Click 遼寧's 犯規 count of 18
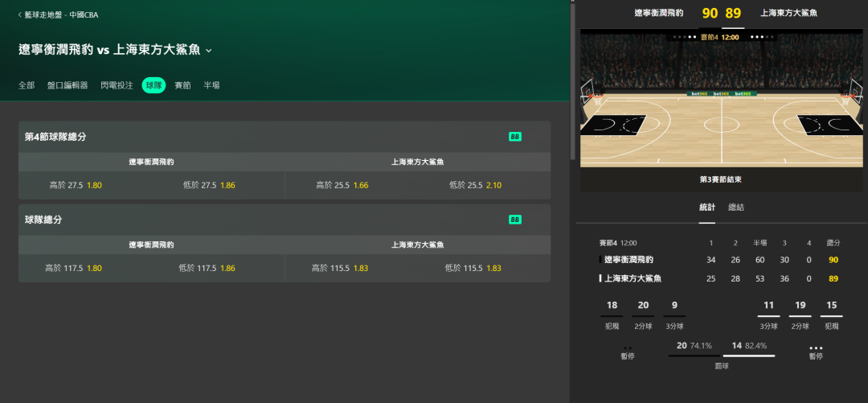The width and height of the screenshot is (868, 403). pyautogui.click(x=612, y=306)
